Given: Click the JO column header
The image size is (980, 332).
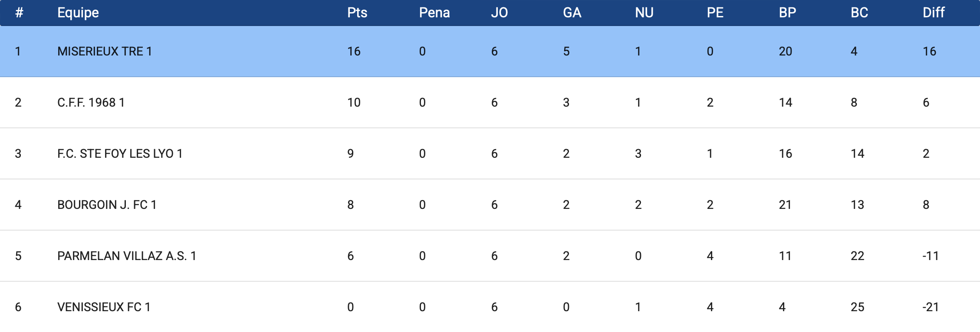Looking at the screenshot, I should click(499, 13).
